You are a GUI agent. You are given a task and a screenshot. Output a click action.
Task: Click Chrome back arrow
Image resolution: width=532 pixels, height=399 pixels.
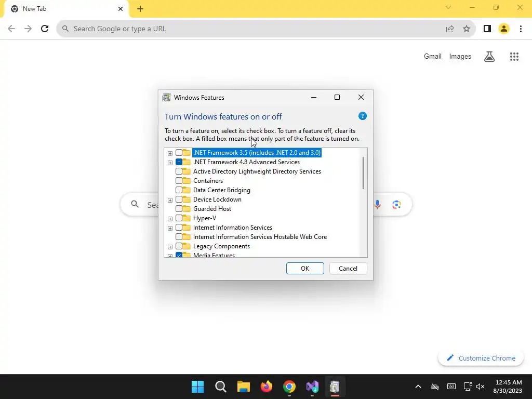[x=11, y=29]
